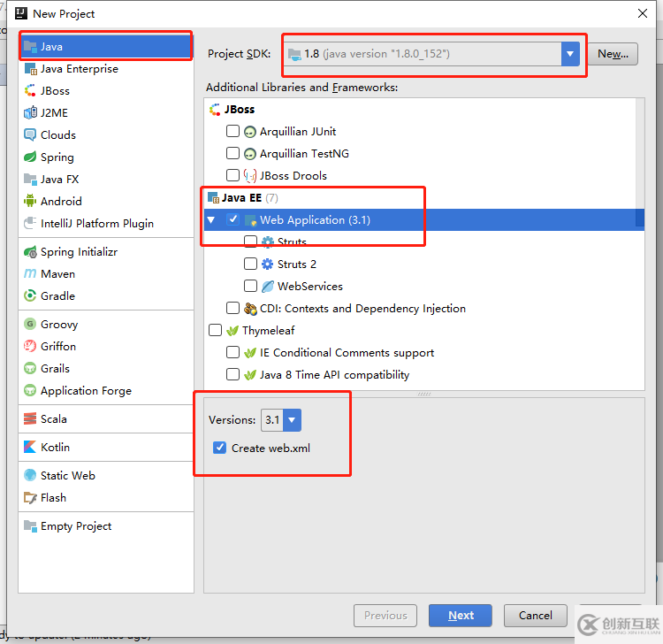Click the Static Web globe icon

[30, 475]
